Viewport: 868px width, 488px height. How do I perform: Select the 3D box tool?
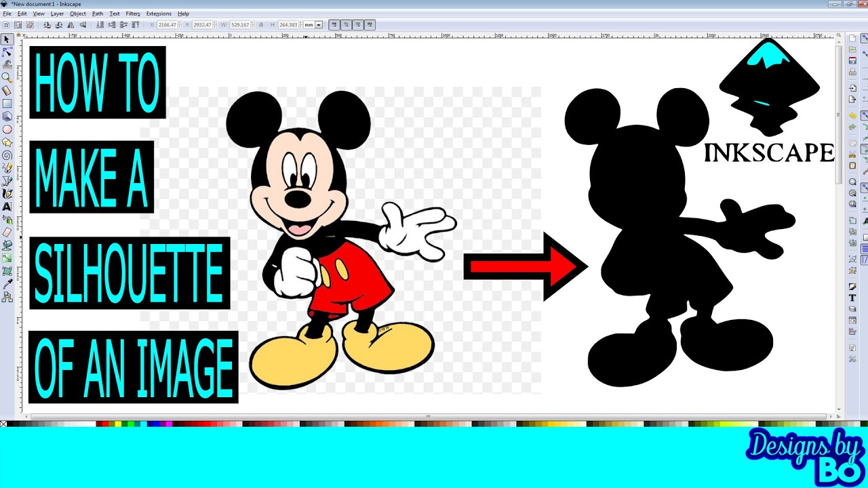coord(7,116)
